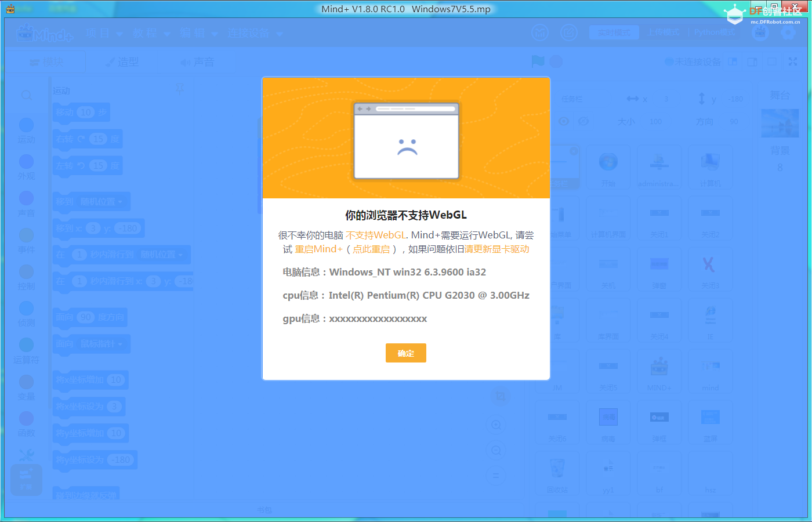Select 实时模式 mode
The image size is (812, 522).
coord(614,32)
